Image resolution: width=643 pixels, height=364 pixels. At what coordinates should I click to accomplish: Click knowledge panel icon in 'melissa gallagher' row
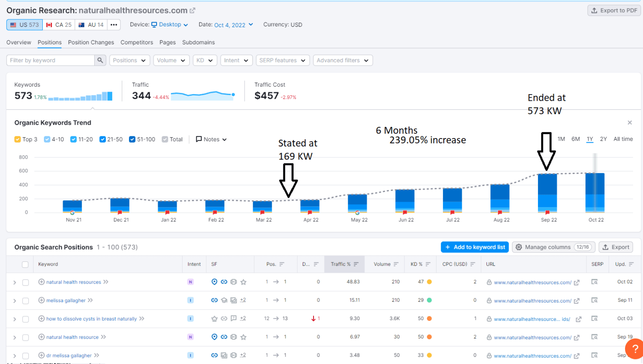(x=224, y=300)
